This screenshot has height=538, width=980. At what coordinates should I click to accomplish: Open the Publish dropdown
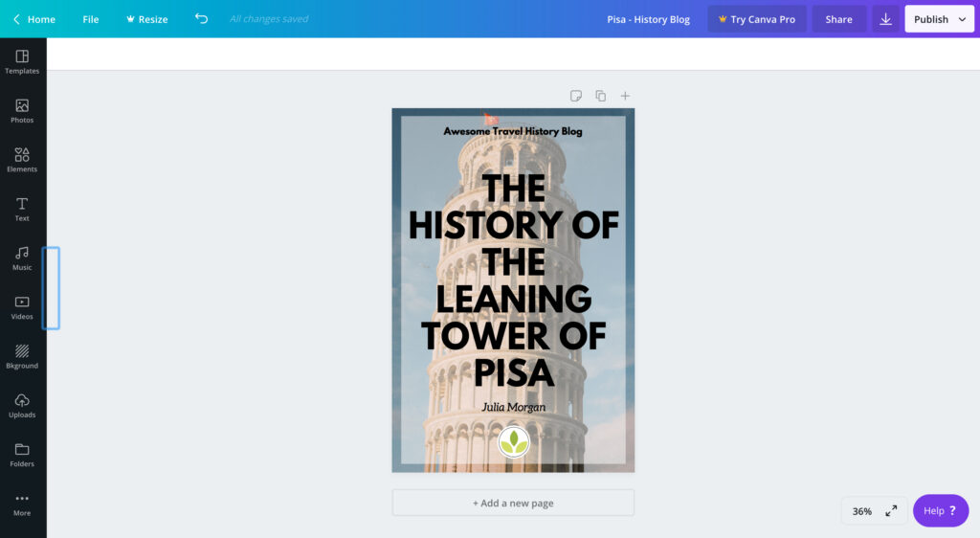(940, 19)
